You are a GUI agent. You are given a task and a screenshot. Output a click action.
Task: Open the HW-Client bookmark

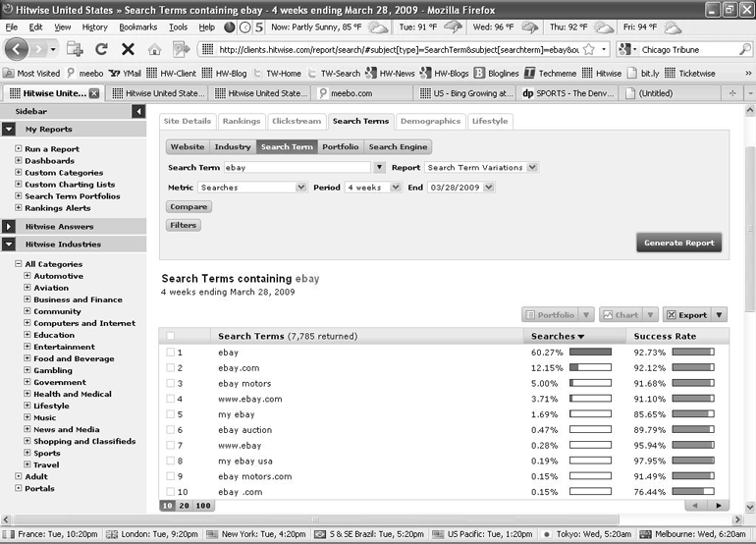coord(172,74)
